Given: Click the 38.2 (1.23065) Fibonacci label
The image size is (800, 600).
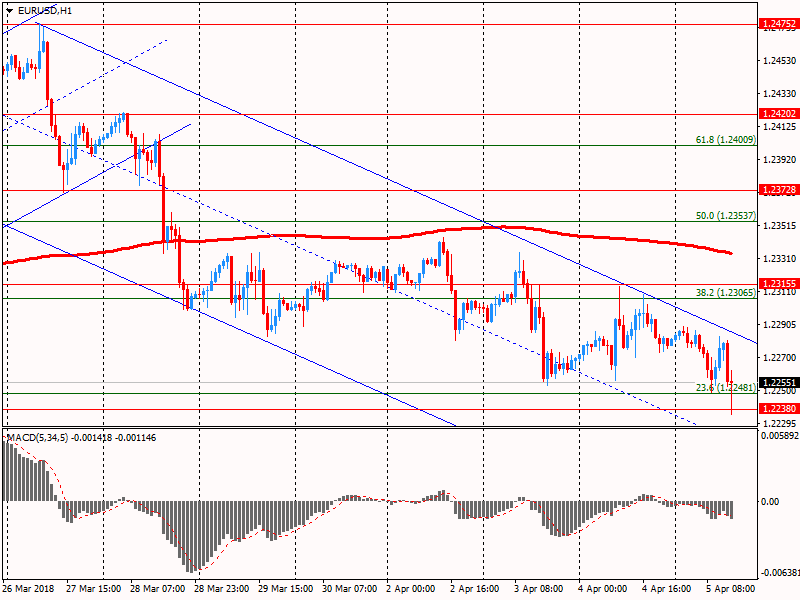Looking at the screenshot, I should (x=726, y=293).
